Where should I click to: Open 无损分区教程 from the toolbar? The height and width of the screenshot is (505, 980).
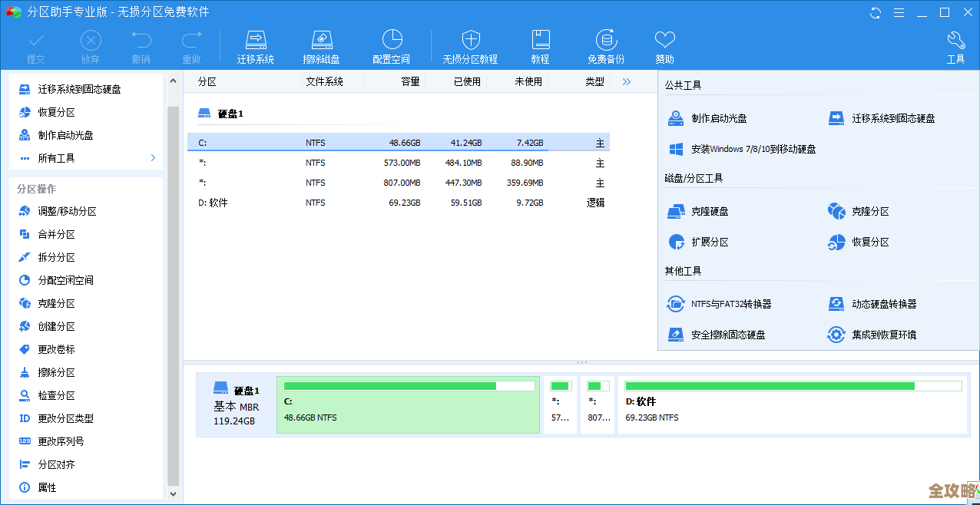tap(470, 45)
